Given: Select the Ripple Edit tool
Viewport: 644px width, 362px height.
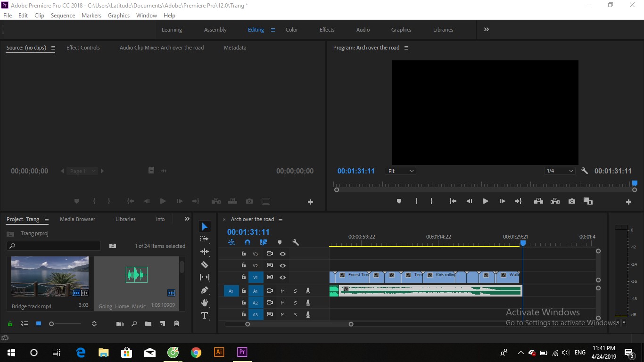Looking at the screenshot, I should tap(205, 252).
